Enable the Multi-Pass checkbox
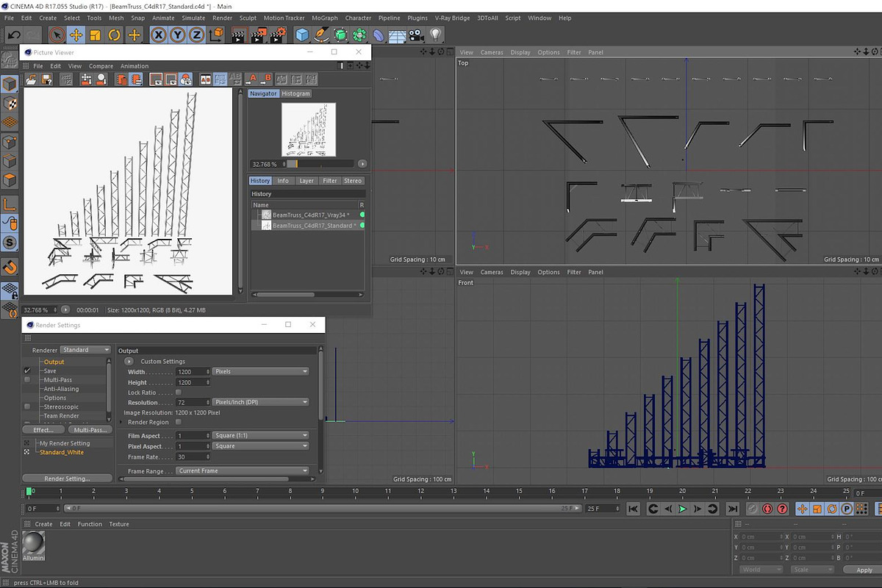The height and width of the screenshot is (588, 882). coord(28,380)
